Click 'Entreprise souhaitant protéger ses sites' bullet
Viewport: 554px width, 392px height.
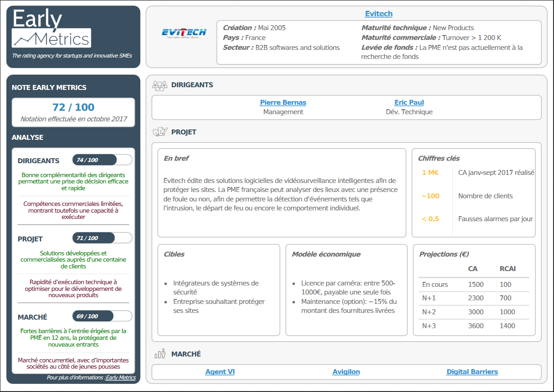(x=219, y=306)
